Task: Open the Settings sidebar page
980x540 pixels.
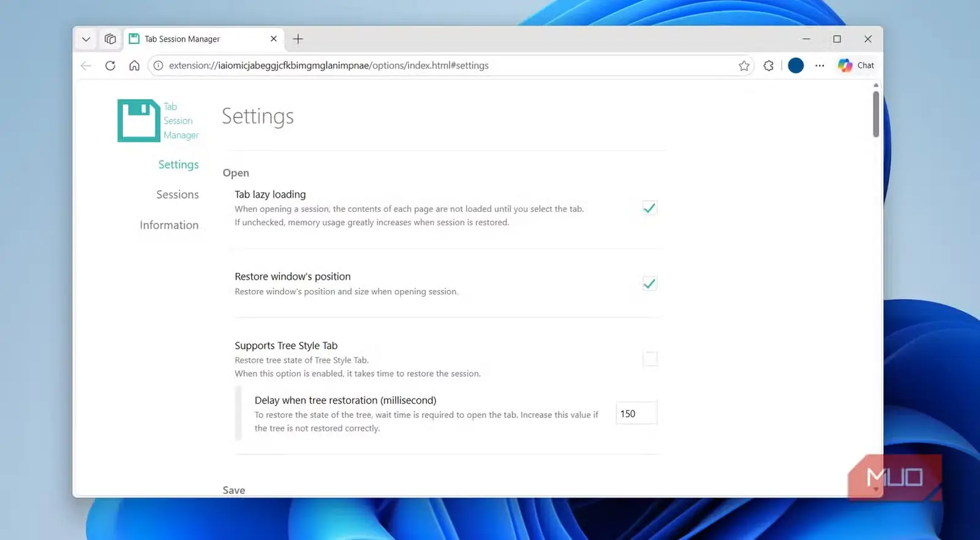Action: tap(178, 165)
